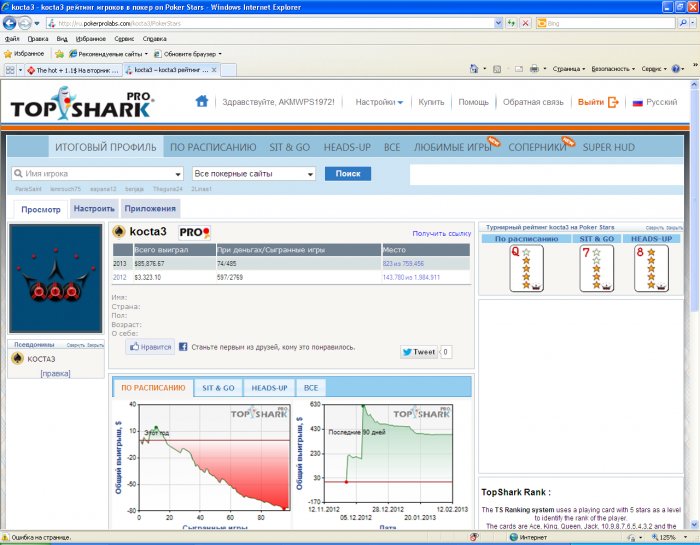Open the 2012 year row link

tap(120, 277)
